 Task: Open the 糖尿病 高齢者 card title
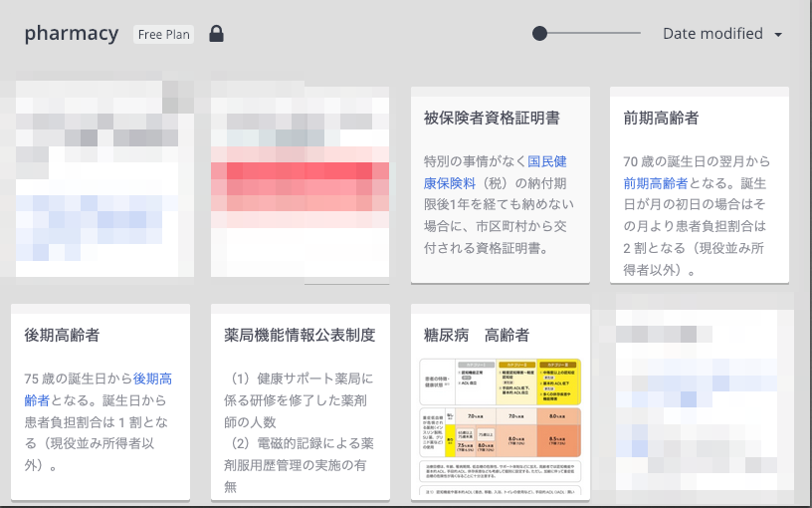pos(477,336)
